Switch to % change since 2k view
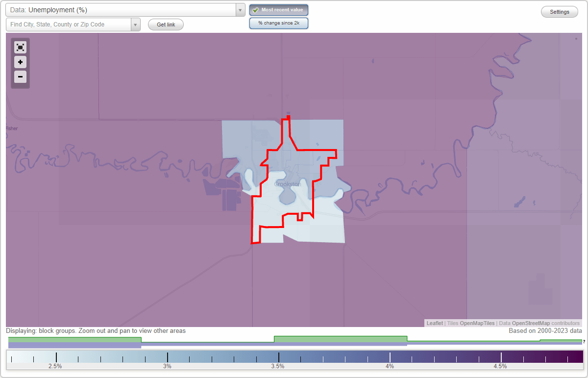The height and width of the screenshot is (378, 588). [x=278, y=23]
